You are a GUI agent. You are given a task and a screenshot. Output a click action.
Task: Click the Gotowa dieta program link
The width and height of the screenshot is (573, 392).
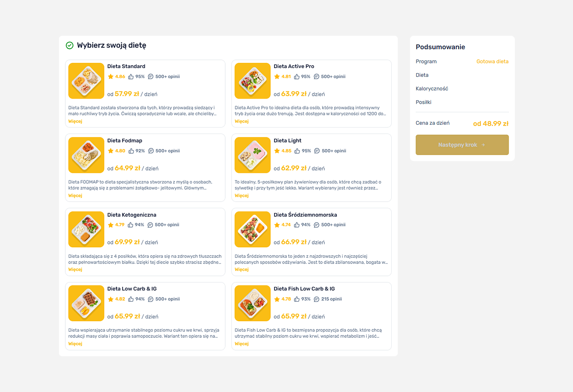[x=492, y=61]
